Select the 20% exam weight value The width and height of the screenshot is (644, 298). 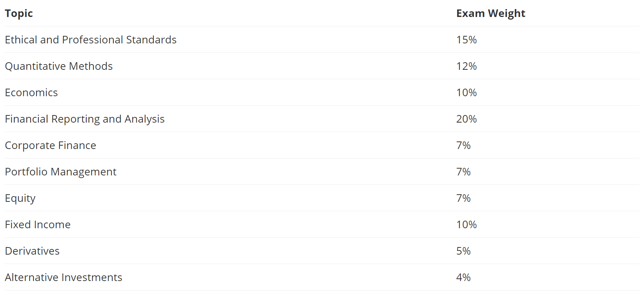(x=466, y=119)
